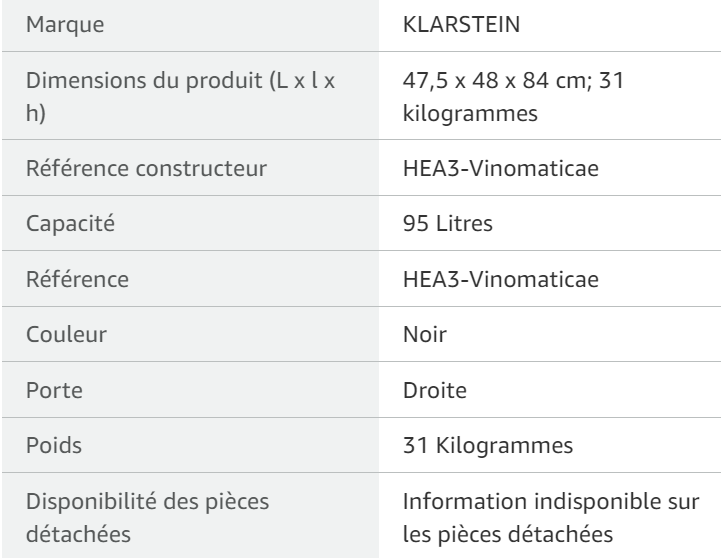
Task: Click the 95 Litres value
Action: pyautogui.click(x=447, y=223)
